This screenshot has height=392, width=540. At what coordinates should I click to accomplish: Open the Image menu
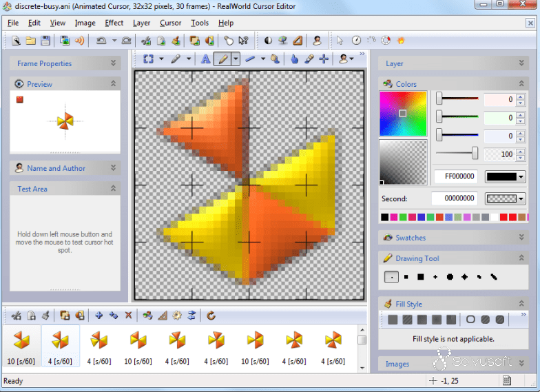click(85, 23)
